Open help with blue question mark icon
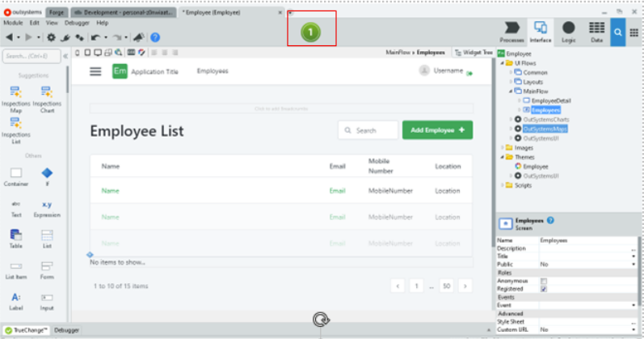 (155, 37)
